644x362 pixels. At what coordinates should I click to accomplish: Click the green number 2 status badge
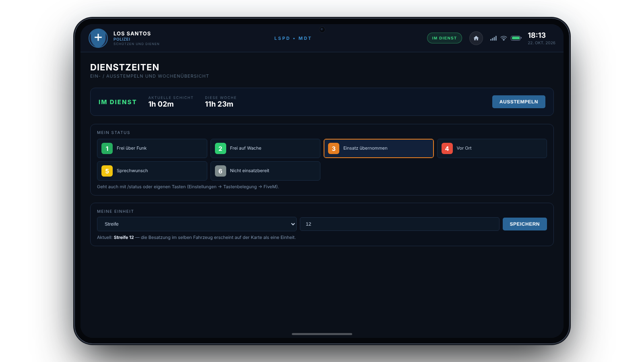[220, 148]
